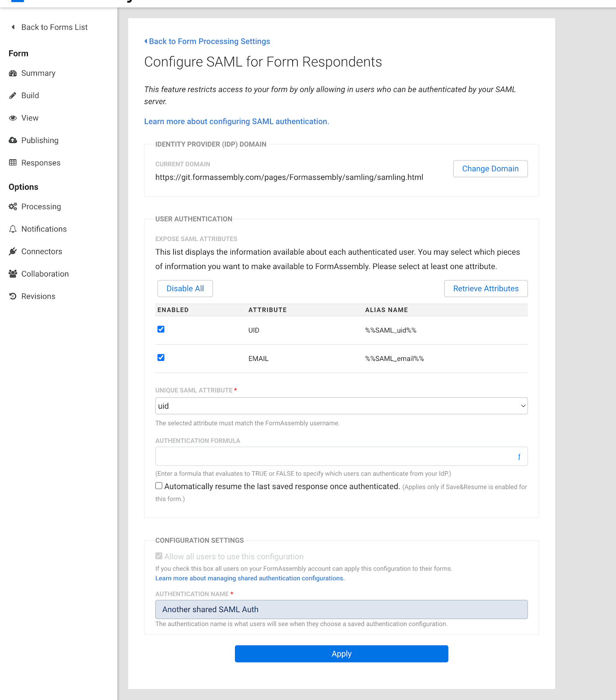The width and height of the screenshot is (616, 700).
Task: Click the Publishing cloud icon
Action: tap(13, 140)
